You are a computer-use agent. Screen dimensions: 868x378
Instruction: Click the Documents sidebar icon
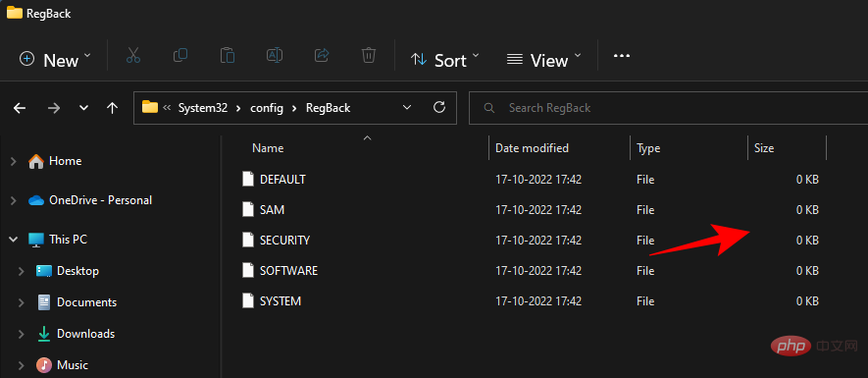[x=44, y=302]
